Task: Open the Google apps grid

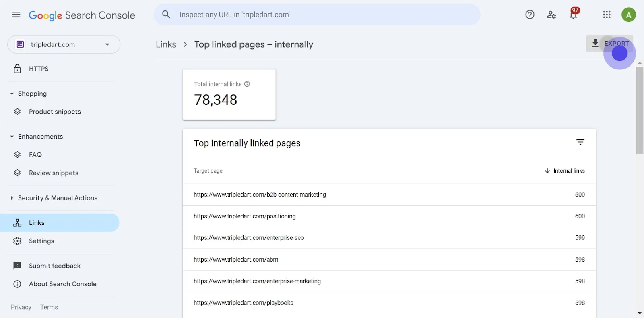Action: click(607, 15)
